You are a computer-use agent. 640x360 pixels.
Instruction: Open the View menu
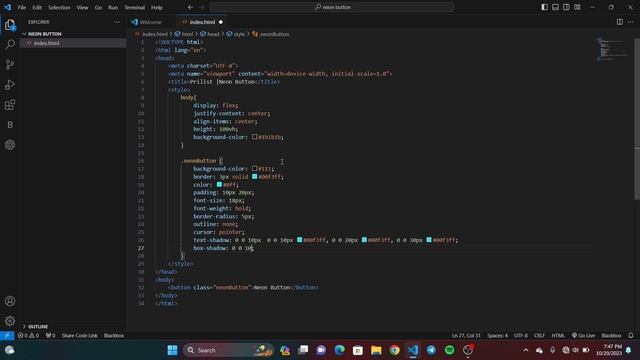pos(82,7)
